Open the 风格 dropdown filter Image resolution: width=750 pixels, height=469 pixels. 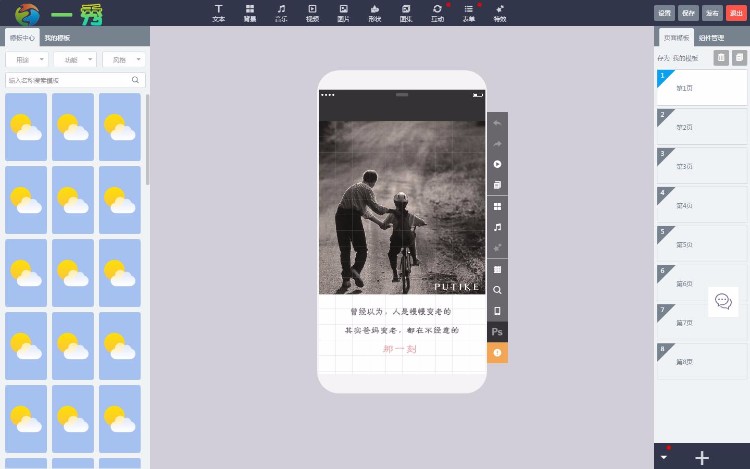click(x=123, y=60)
